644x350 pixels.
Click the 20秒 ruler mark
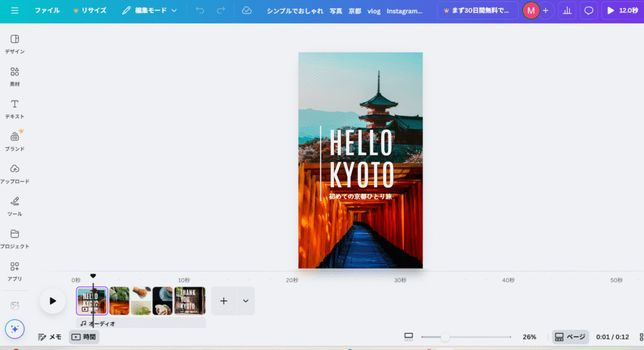click(x=292, y=280)
